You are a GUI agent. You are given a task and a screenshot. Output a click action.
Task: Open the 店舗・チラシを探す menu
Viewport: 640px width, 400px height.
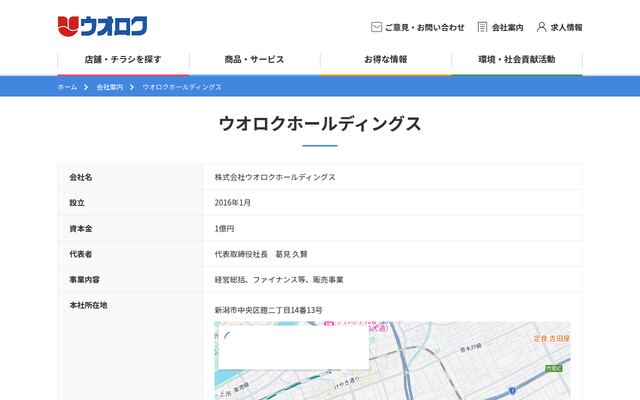[123, 60]
